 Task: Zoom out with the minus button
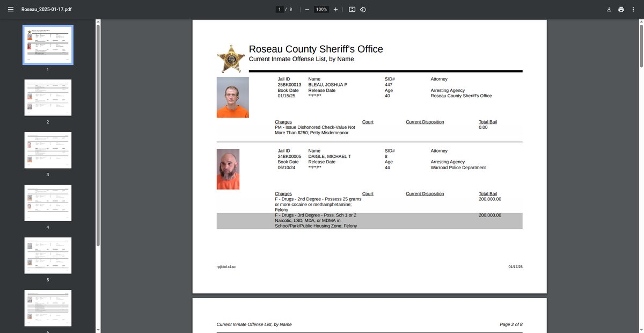[x=307, y=9]
